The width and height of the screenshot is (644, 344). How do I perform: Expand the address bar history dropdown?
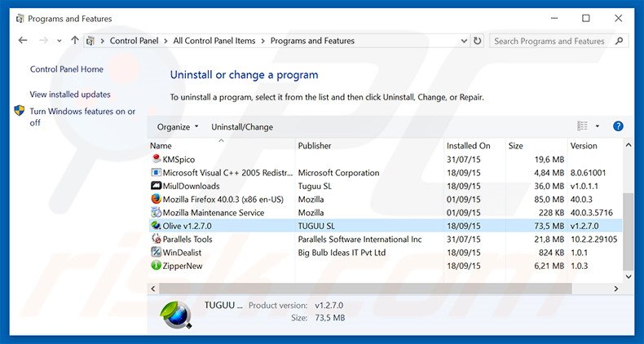click(464, 41)
